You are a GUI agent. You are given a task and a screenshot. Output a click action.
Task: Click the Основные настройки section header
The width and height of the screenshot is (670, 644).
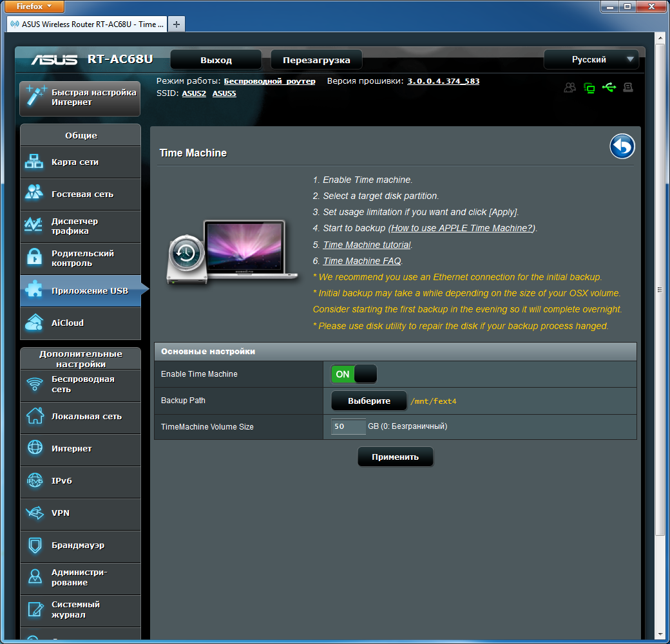coord(396,352)
